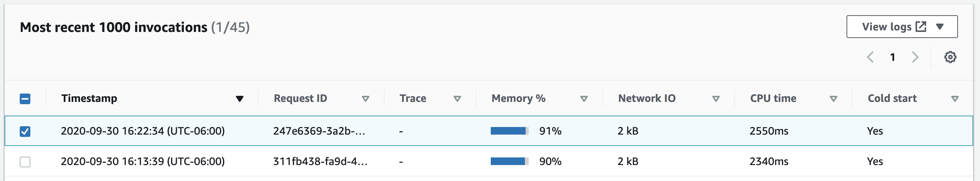Click the 91% memory usage bar

pos(509,131)
